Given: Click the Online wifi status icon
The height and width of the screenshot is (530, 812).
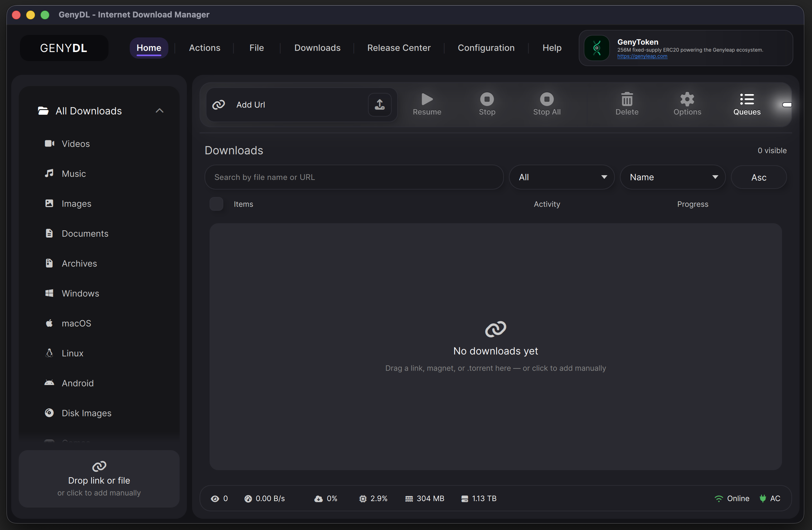Looking at the screenshot, I should [718, 499].
